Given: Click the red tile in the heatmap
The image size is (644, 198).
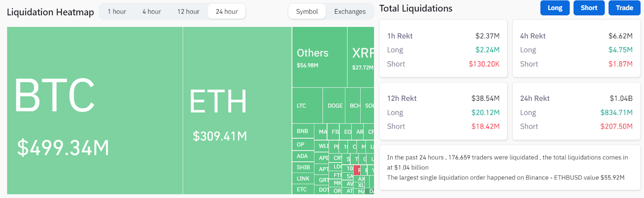Looking at the screenshot, I should click(x=357, y=170).
